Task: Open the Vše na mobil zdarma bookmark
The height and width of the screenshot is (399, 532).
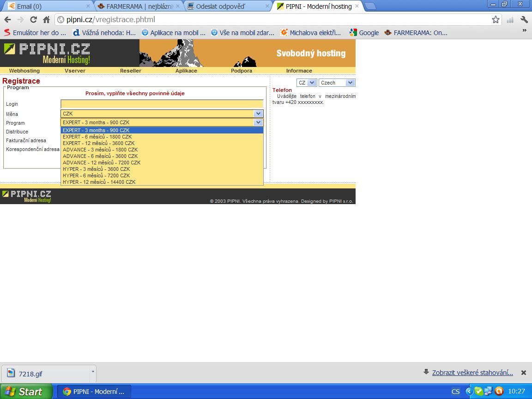Action: pos(242,33)
